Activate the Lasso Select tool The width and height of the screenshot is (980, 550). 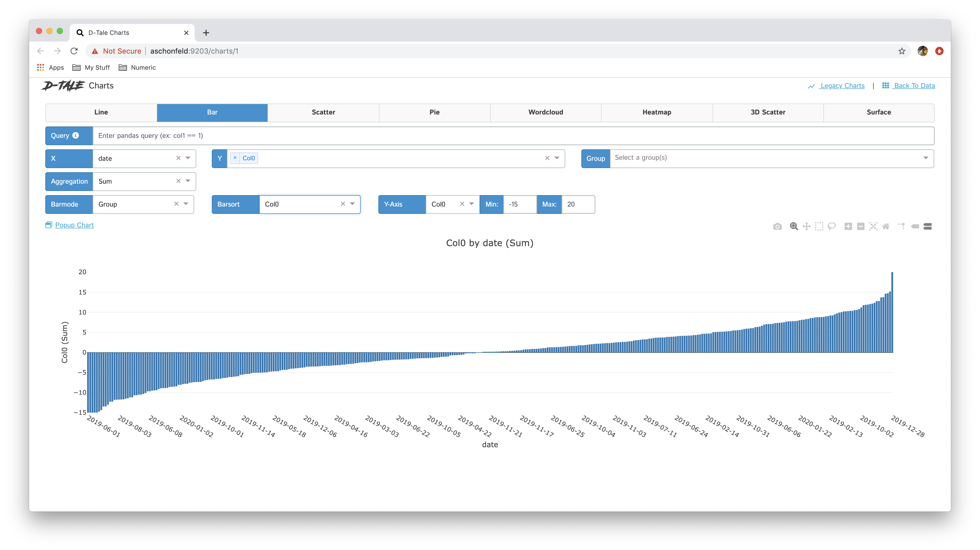point(832,226)
